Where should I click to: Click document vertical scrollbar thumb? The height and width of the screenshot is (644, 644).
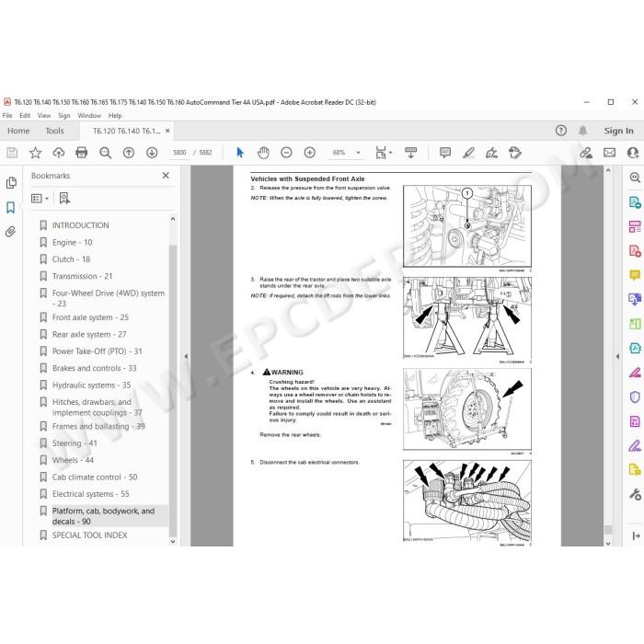[608, 530]
